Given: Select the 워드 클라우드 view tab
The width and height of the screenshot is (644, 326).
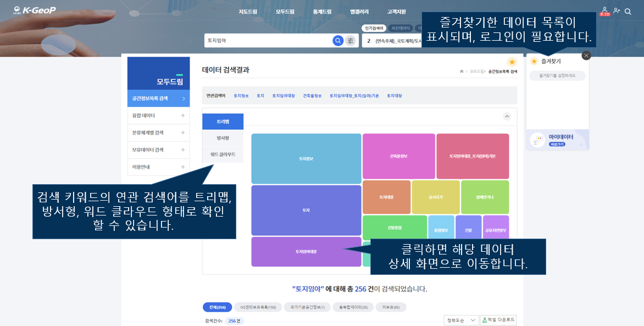Looking at the screenshot, I should click(x=223, y=154).
